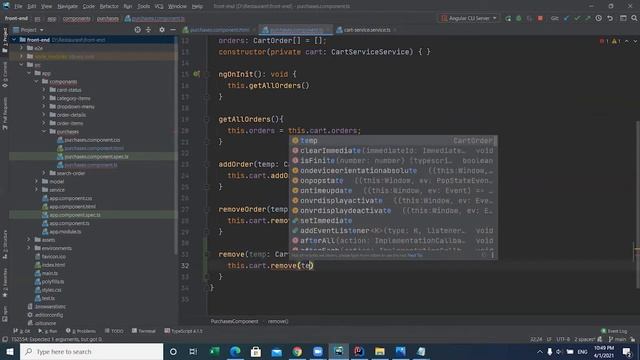
Task: Open Git history clock icon
Action: coord(598,18)
